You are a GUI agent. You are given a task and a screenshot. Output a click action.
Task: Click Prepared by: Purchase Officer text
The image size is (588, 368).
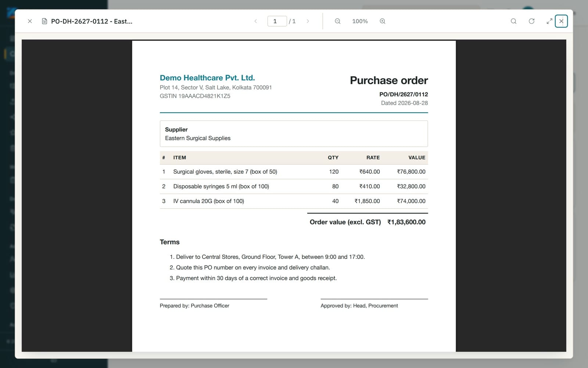(194, 306)
